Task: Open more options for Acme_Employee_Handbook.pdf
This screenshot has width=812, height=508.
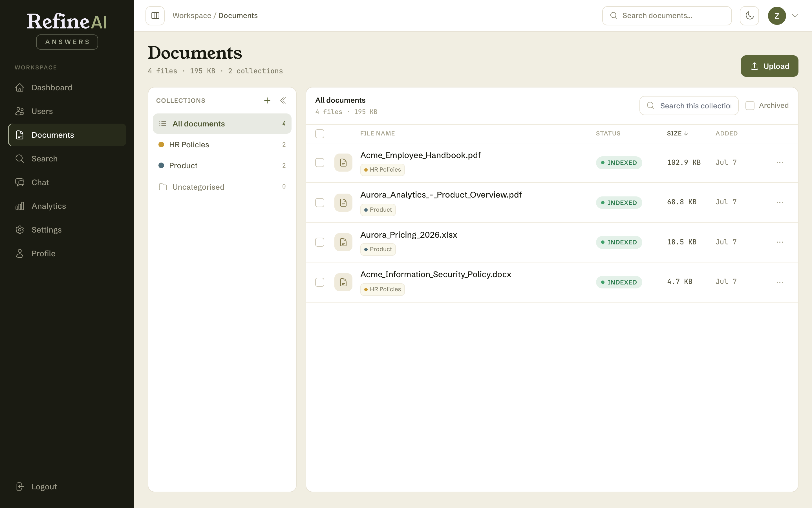Action: (780, 163)
